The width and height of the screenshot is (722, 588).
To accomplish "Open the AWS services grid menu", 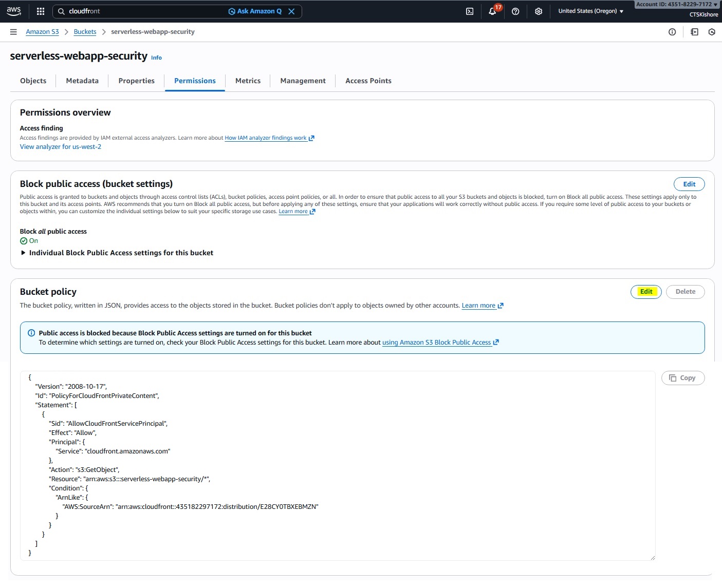I will click(x=41, y=11).
